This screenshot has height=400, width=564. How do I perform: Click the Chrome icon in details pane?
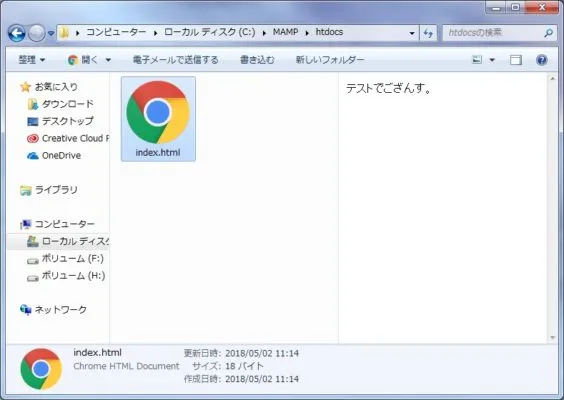tap(41, 369)
